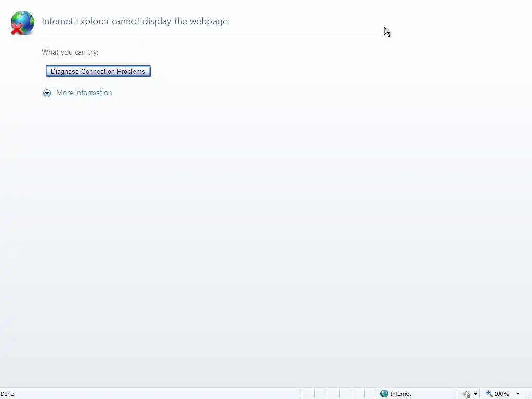Screen dimensions: 532x399
Task: Click the 100% zoom level value
Action: pos(501,394)
